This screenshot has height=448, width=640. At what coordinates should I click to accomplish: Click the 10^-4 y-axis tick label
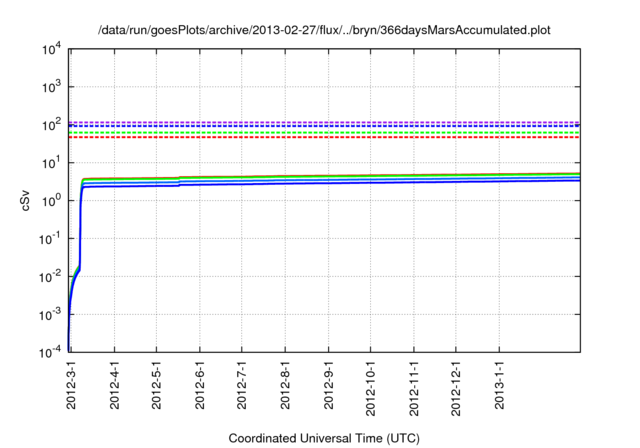point(50,352)
